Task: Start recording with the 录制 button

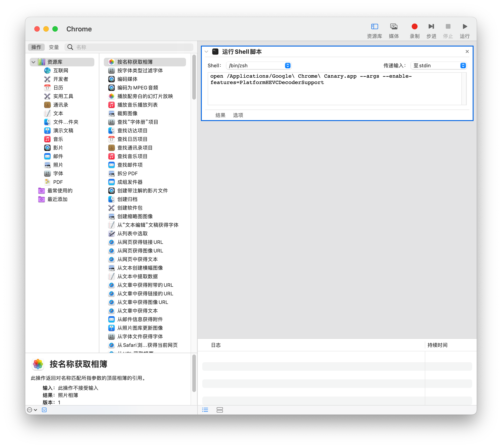Action: point(414,31)
